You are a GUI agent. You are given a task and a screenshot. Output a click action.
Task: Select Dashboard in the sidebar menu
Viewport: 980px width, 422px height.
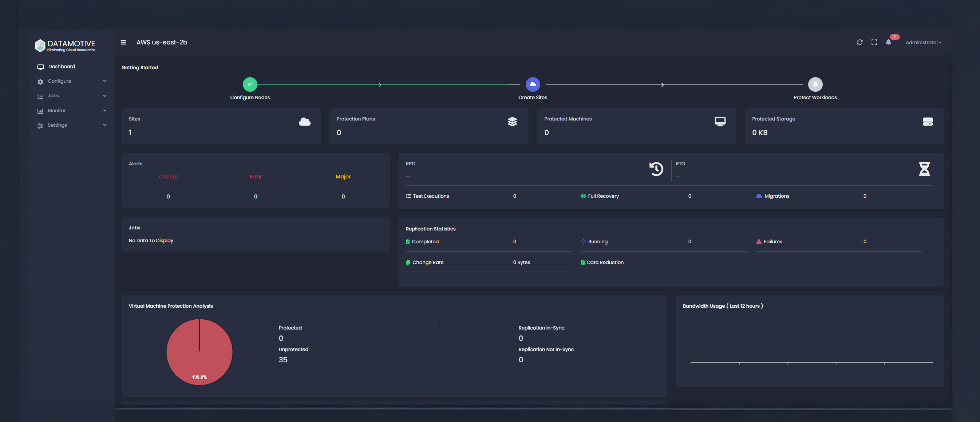pos(61,66)
